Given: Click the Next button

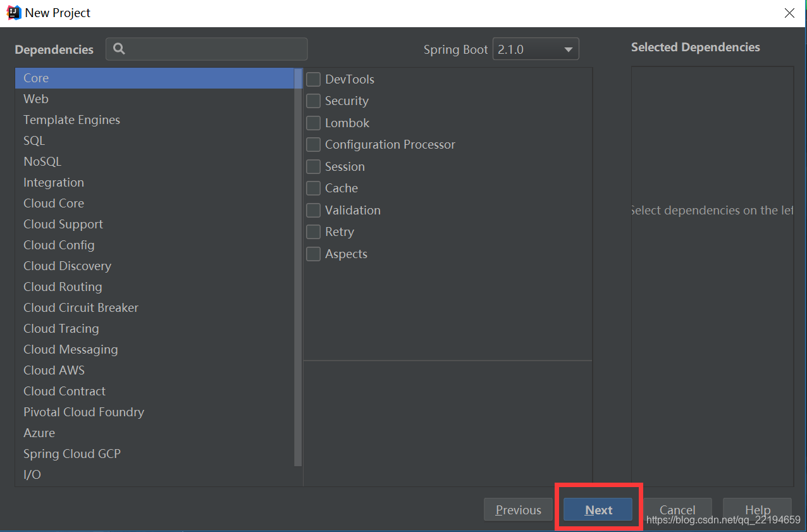Looking at the screenshot, I should [598, 510].
